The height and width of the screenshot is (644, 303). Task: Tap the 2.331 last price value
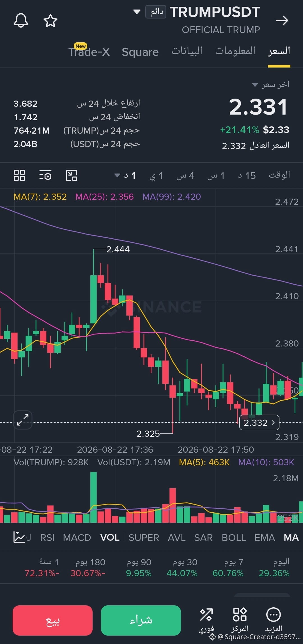click(x=258, y=107)
